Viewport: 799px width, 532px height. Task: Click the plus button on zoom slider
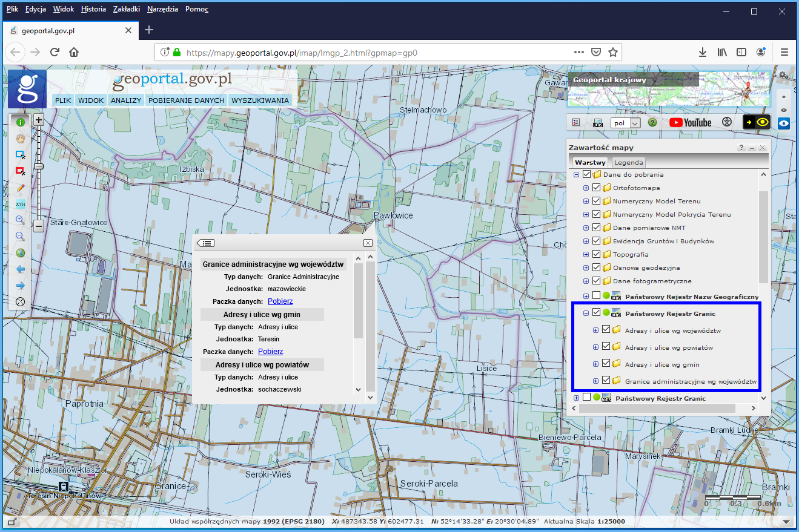pyautogui.click(x=39, y=120)
